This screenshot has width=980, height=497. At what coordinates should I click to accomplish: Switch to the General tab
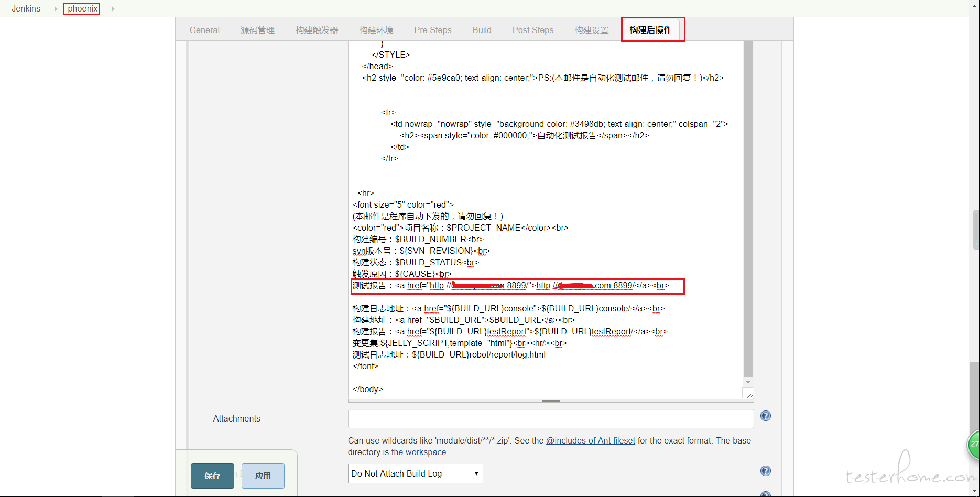click(204, 30)
